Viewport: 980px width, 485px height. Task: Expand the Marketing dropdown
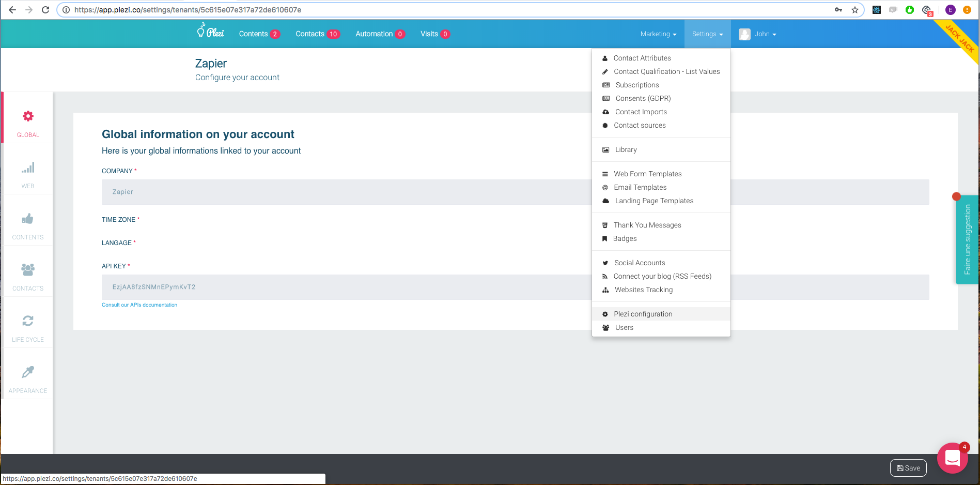pyautogui.click(x=658, y=34)
